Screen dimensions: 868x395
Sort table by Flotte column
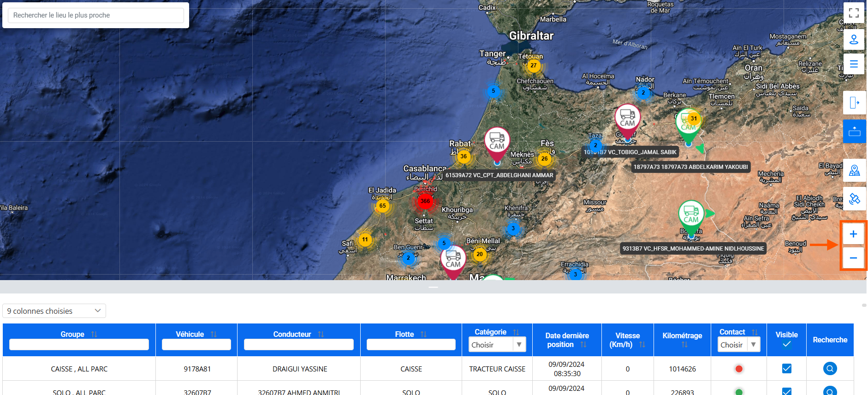423,334
